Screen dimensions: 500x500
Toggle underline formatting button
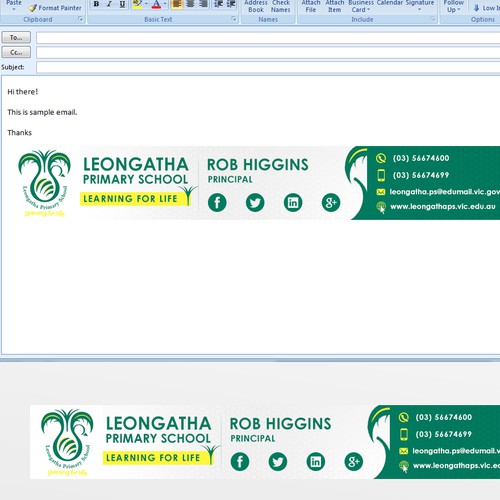[x=122, y=4]
